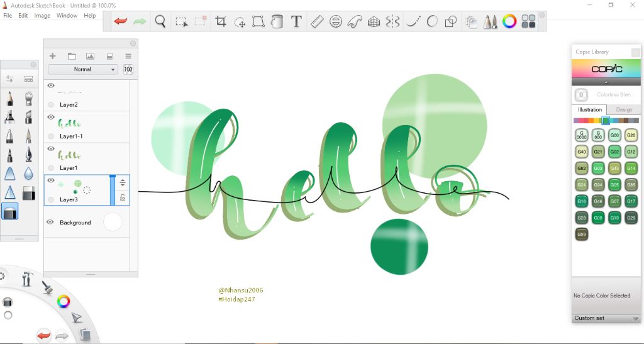This screenshot has height=344, width=644.
Task: Pick Copic color G99
Action: point(582,235)
